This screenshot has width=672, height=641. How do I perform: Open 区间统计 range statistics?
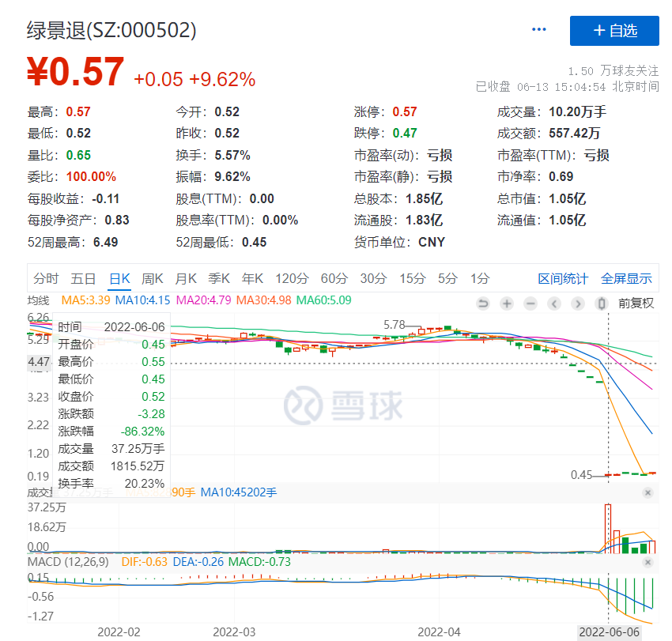pos(563,278)
